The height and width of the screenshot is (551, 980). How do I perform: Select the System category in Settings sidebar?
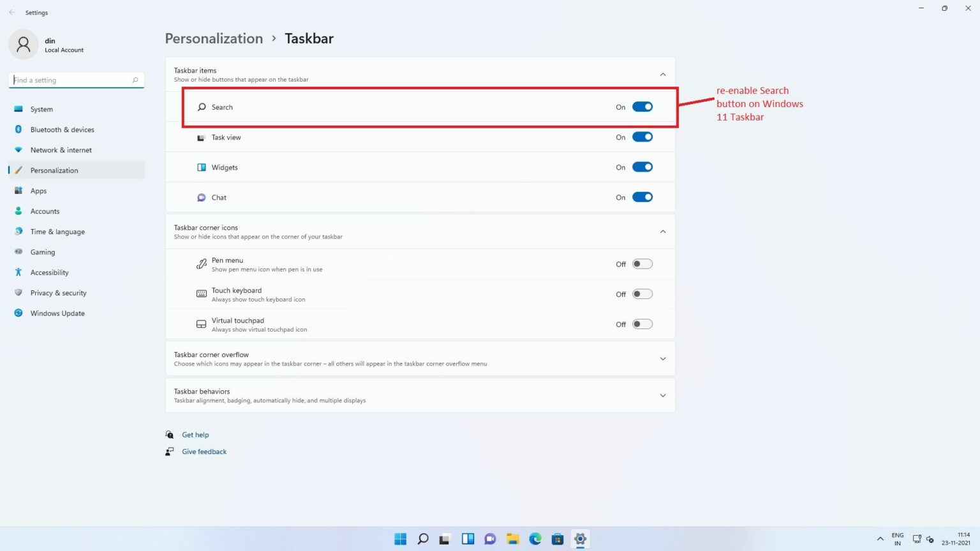pos(41,109)
